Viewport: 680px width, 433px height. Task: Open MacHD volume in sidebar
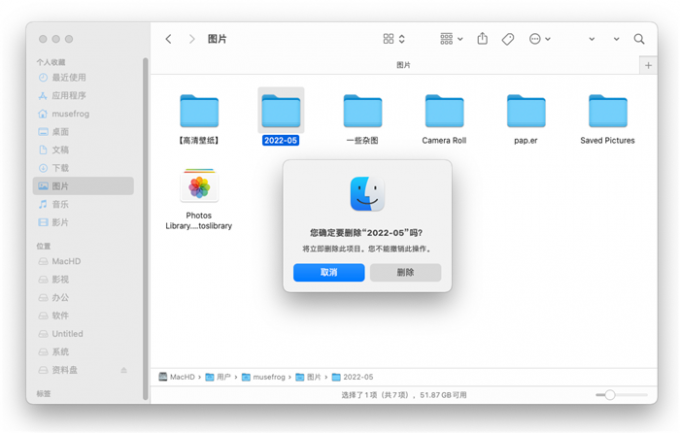tap(83, 261)
